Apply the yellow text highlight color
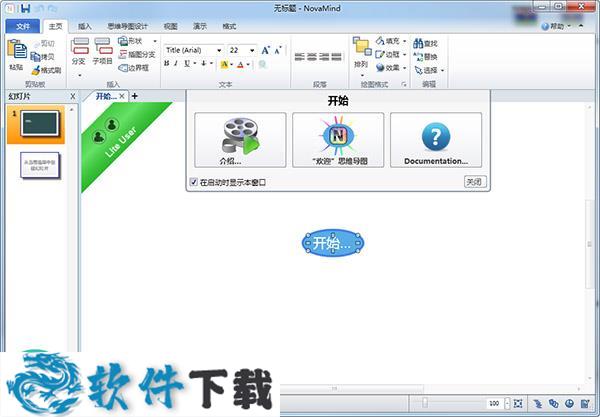The width and height of the screenshot is (600, 417). point(224,64)
